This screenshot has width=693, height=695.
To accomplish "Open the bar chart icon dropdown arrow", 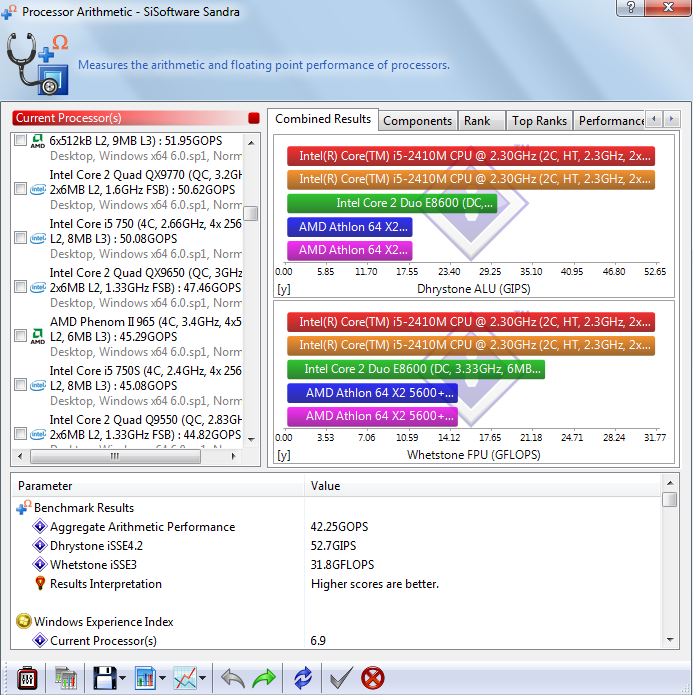I will click(x=162, y=678).
